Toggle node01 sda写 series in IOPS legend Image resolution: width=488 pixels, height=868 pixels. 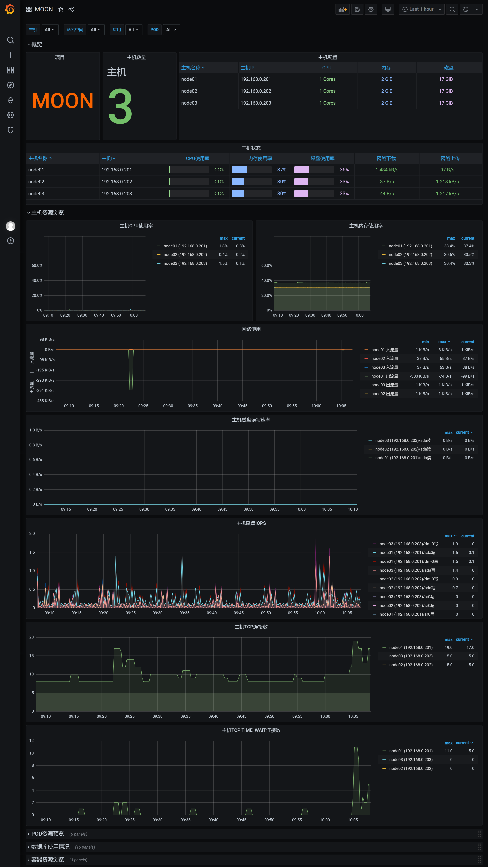(x=407, y=553)
